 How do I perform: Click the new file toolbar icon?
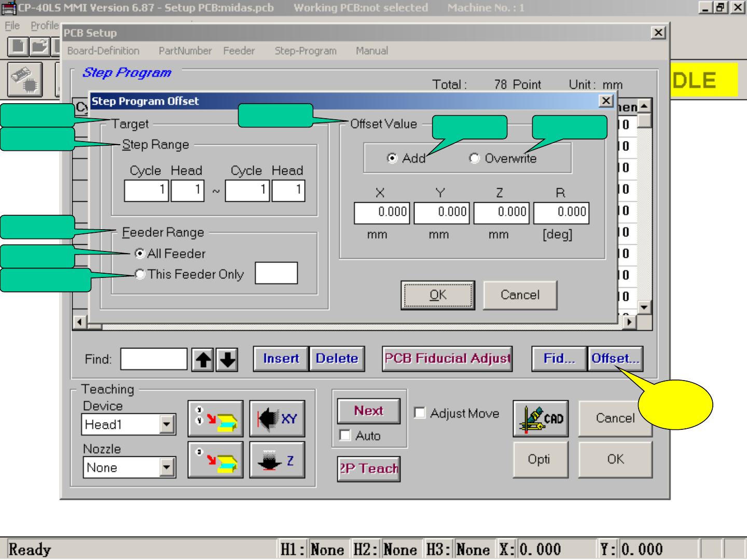(x=18, y=47)
